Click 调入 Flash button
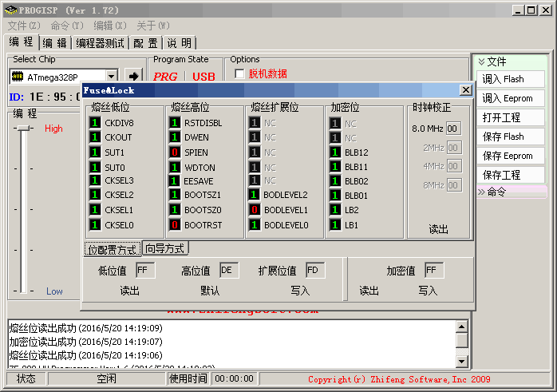The image size is (557, 392). pos(511,79)
